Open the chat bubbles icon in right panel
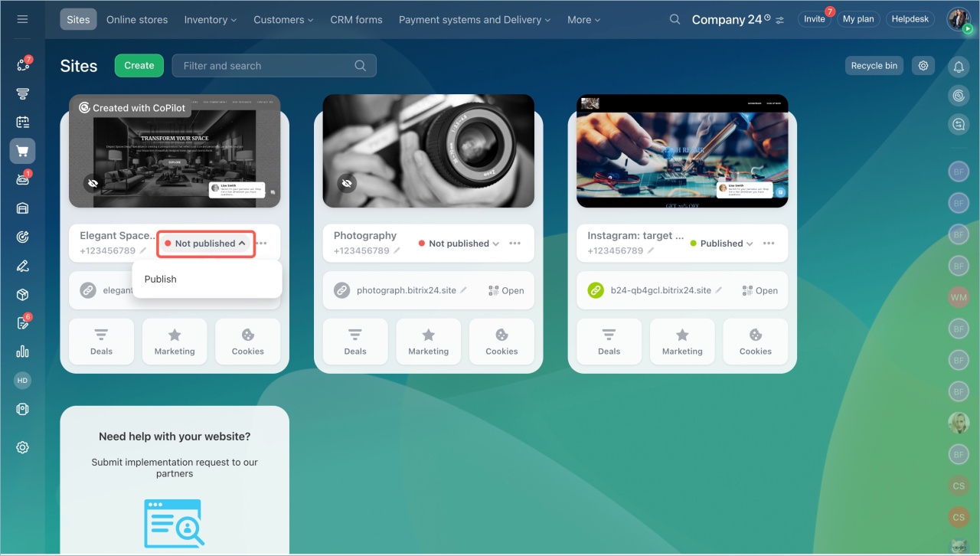980x556 pixels. point(959,123)
